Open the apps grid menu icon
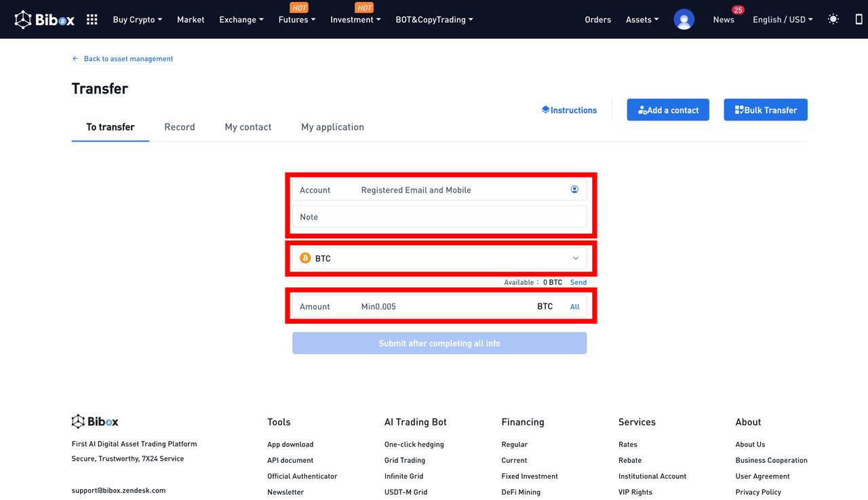The width and height of the screenshot is (868, 500). [92, 20]
